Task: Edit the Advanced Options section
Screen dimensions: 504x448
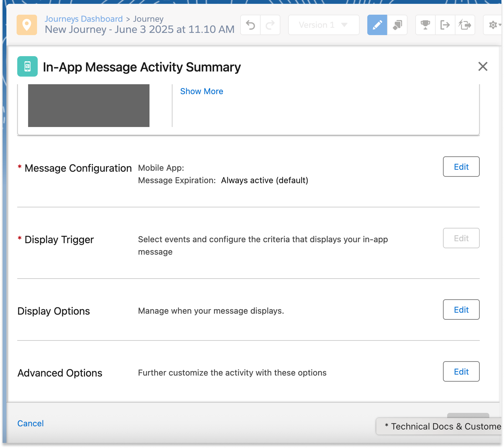Action: (461, 371)
